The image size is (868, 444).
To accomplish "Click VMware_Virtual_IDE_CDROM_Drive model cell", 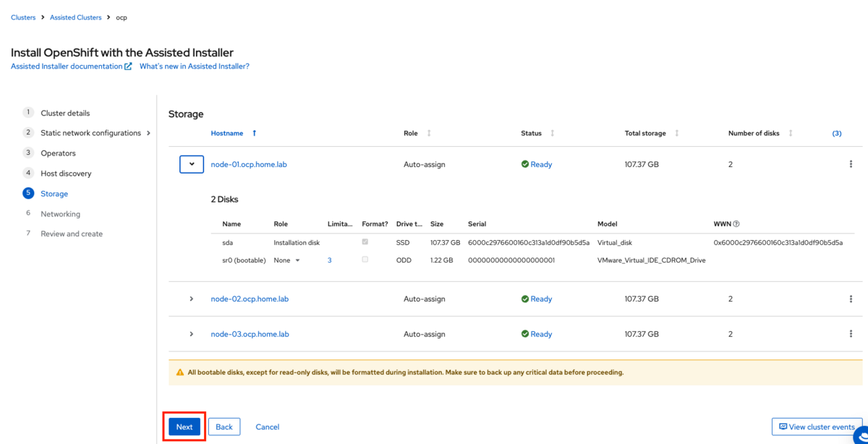I will tap(651, 260).
